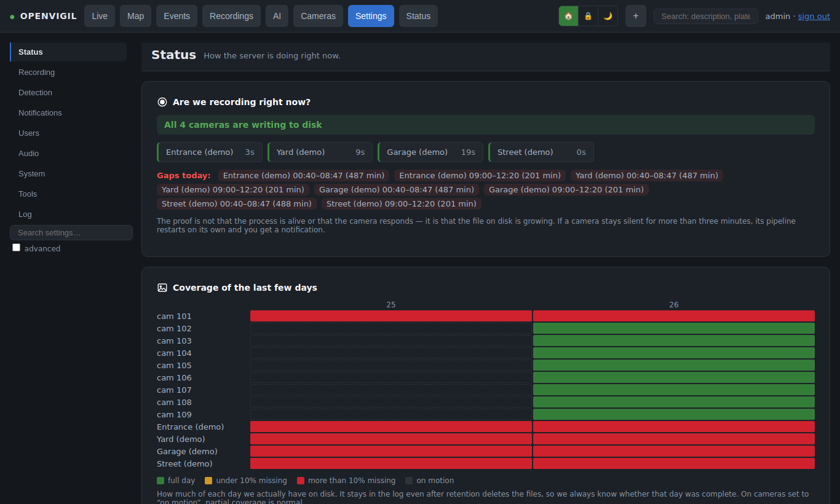Select Users in the settings sidebar
This screenshot has width=840, height=504.
pos(68,133)
